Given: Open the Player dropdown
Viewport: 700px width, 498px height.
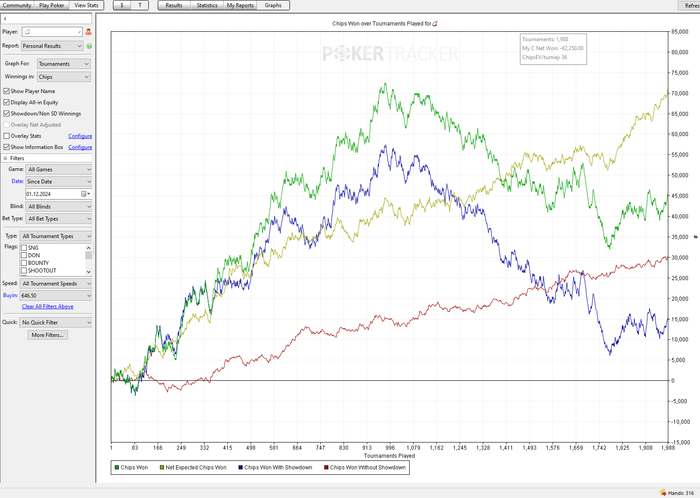Looking at the screenshot, I should tap(52, 32).
